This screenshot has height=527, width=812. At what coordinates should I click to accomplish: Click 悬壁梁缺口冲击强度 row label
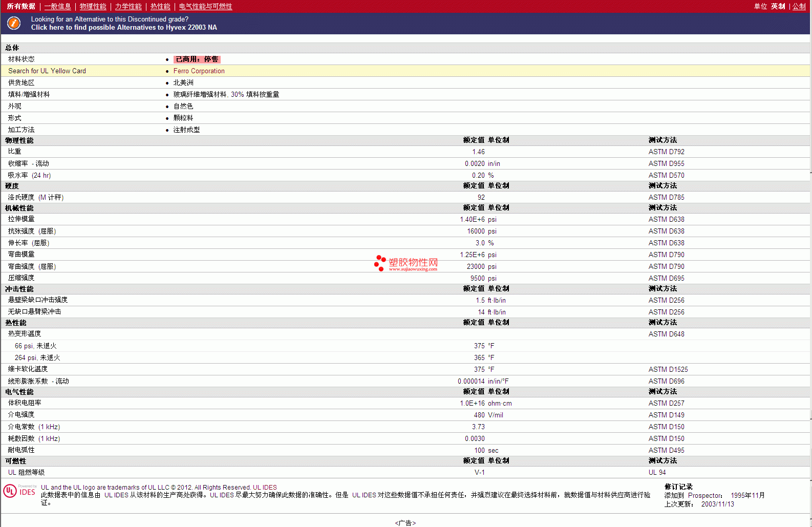click(38, 300)
